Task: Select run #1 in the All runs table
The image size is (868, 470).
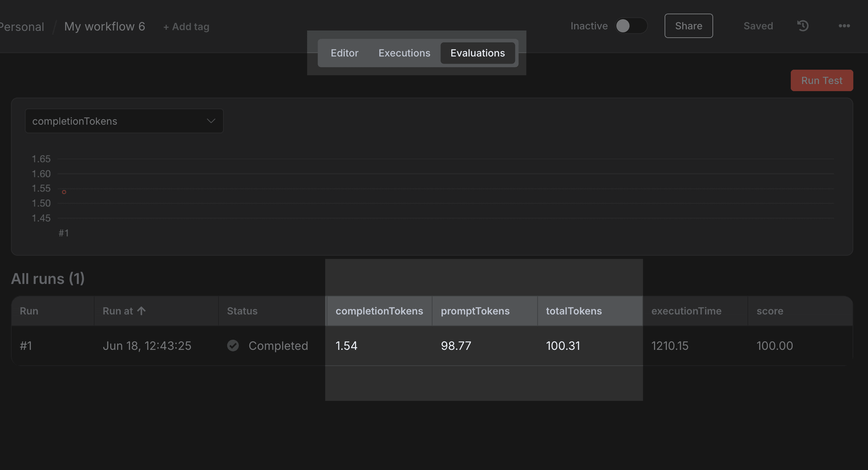Action: pyautogui.click(x=26, y=345)
